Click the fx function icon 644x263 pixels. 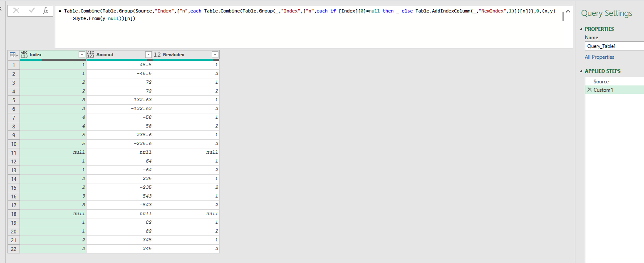pyautogui.click(x=46, y=11)
